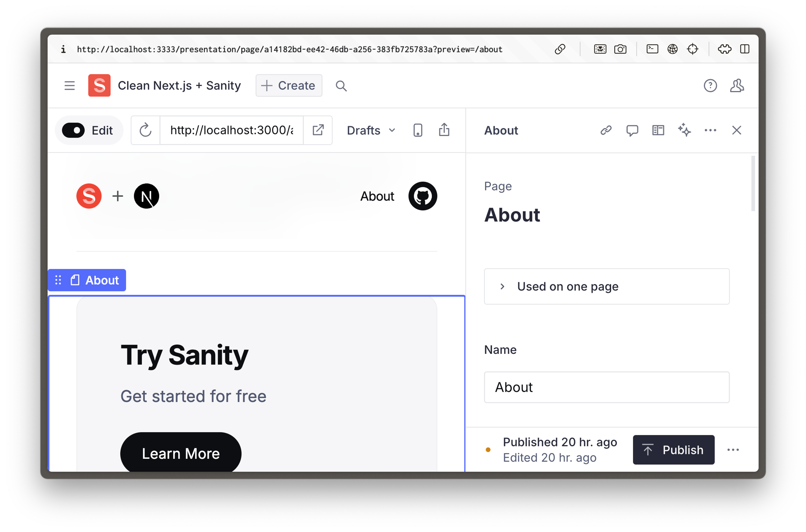Click the AI sparkles icon

(x=684, y=130)
